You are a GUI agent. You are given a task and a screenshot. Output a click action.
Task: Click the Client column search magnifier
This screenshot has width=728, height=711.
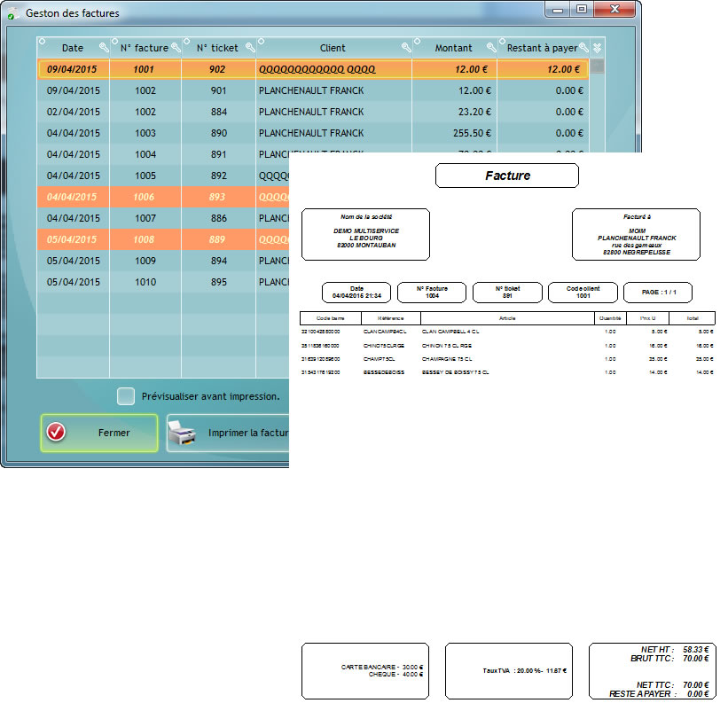point(406,48)
